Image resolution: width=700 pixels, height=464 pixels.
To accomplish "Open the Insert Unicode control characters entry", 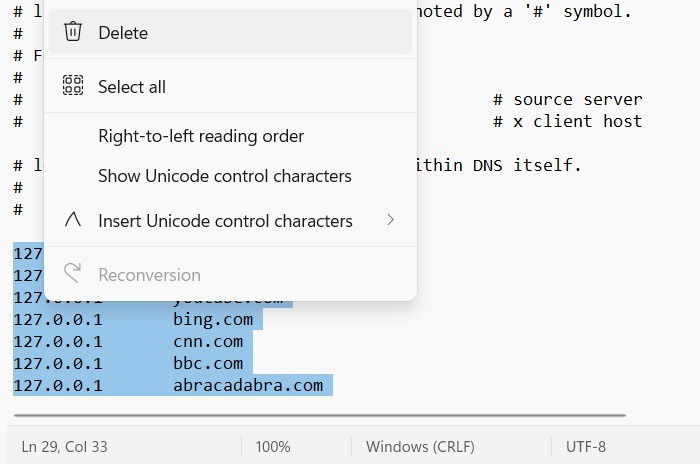I will (x=230, y=220).
